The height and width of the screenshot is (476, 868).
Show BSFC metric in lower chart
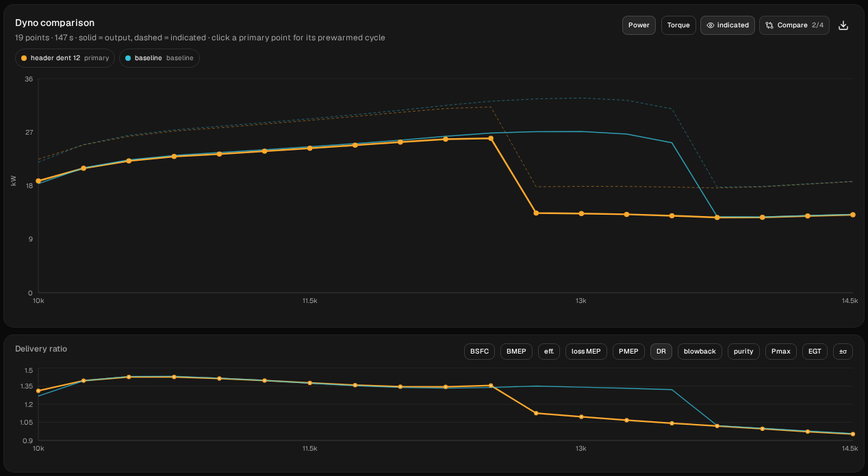[479, 352]
